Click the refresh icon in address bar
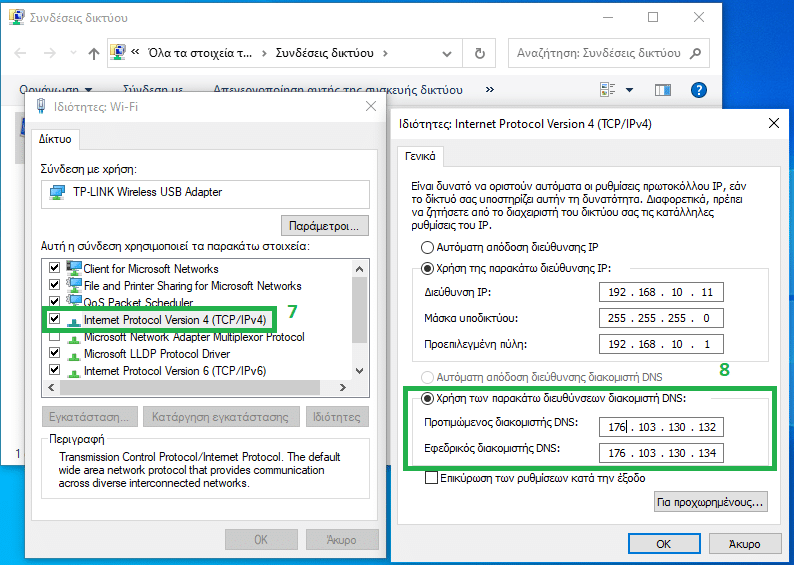 point(480,53)
